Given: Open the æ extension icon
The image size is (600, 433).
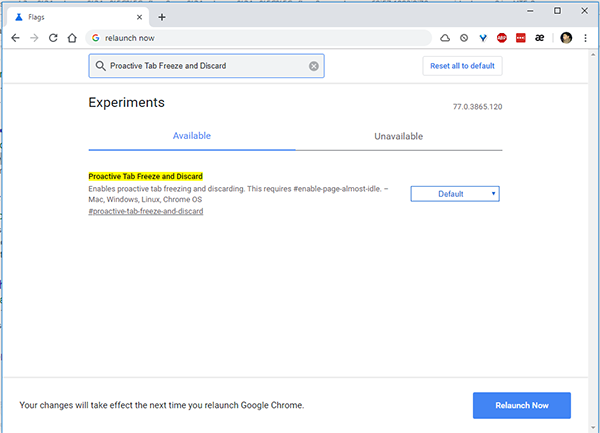Looking at the screenshot, I should pyautogui.click(x=540, y=38).
